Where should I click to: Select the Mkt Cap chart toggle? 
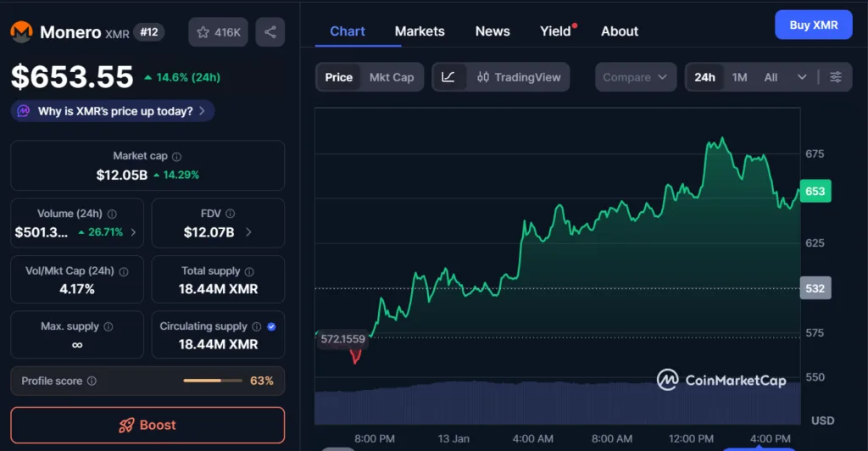pyautogui.click(x=392, y=77)
